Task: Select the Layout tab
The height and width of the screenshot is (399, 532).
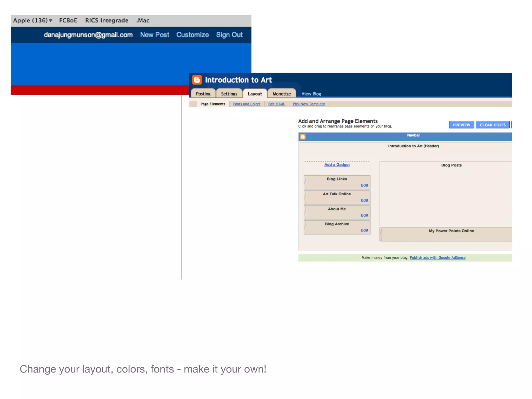Action: point(255,94)
